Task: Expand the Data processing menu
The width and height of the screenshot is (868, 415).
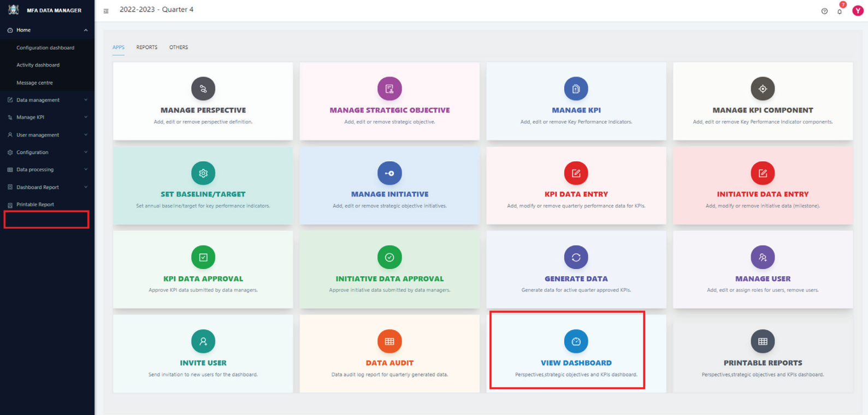Action: [47, 169]
